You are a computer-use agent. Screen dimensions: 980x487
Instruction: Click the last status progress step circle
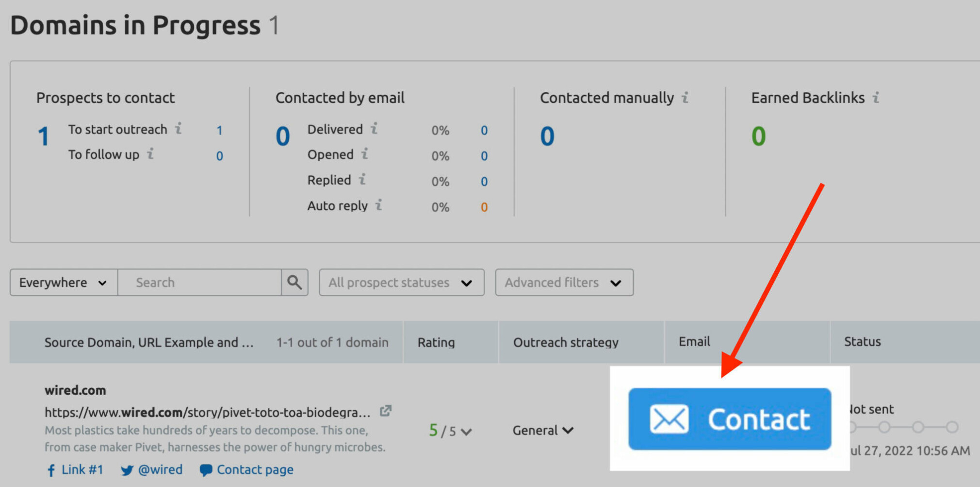coord(952,427)
